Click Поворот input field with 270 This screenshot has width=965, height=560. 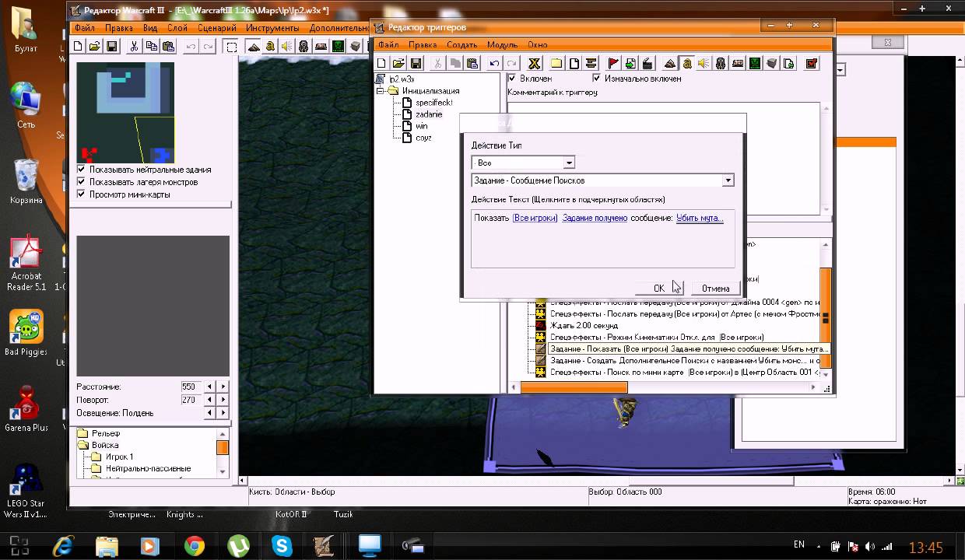coord(191,400)
